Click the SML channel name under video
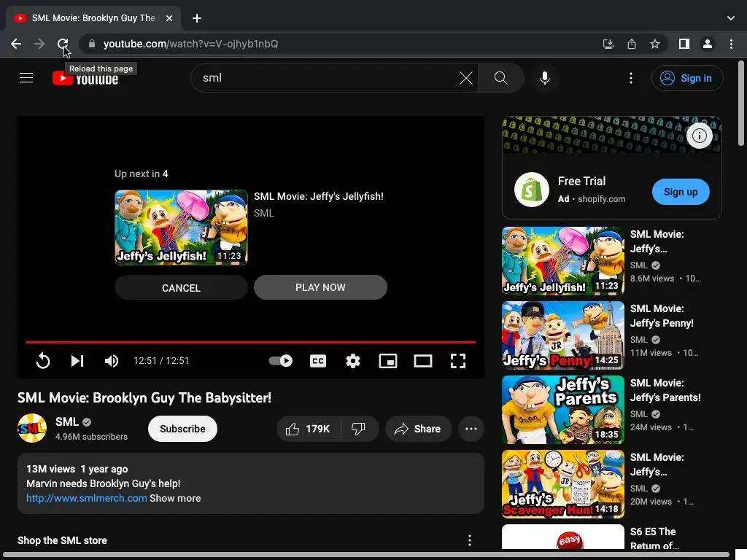The height and width of the screenshot is (560, 747). (x=66, y=422)
